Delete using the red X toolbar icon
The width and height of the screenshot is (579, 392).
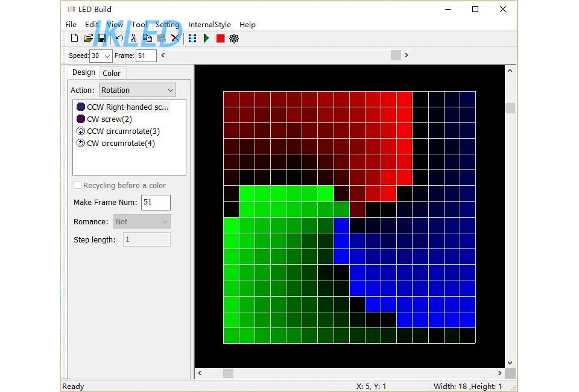pos(175,38)
